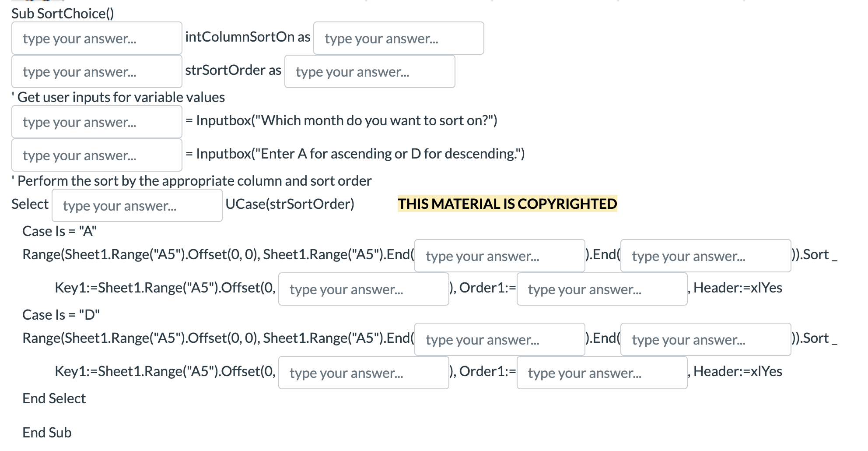The image size is (868, 451).
Task: Click the answer field before intColumnSortOn
Action: pos(96,38)
